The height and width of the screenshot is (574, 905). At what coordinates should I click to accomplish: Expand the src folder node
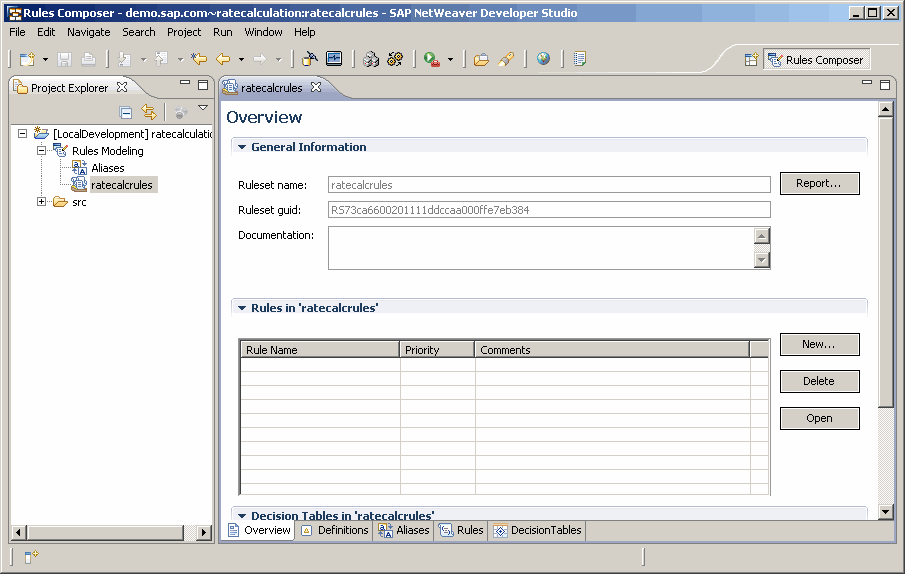pos(42,202)
